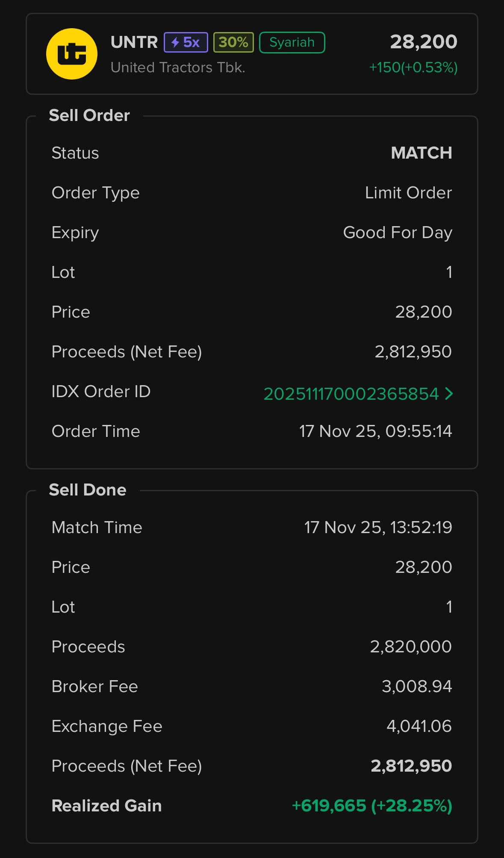Tap the Match Time 13:52:19 value
Viewport: 504px width, 858px height.
click(x=378, y=528)
